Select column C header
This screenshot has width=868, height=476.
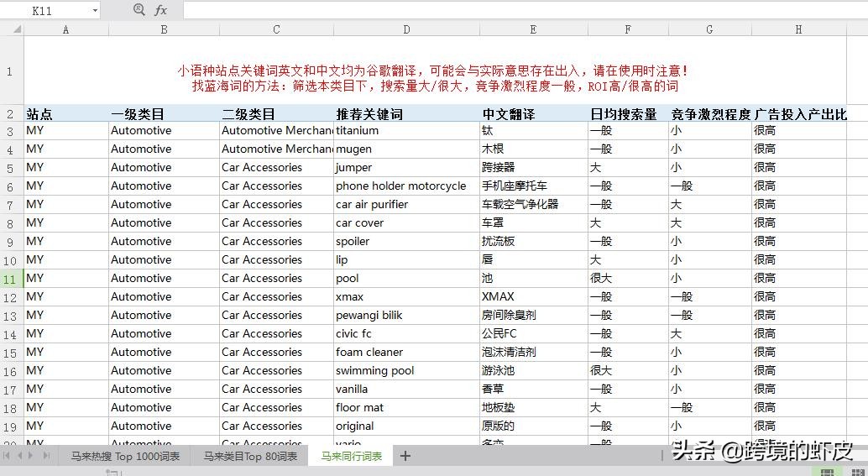(x=276, y=29)
